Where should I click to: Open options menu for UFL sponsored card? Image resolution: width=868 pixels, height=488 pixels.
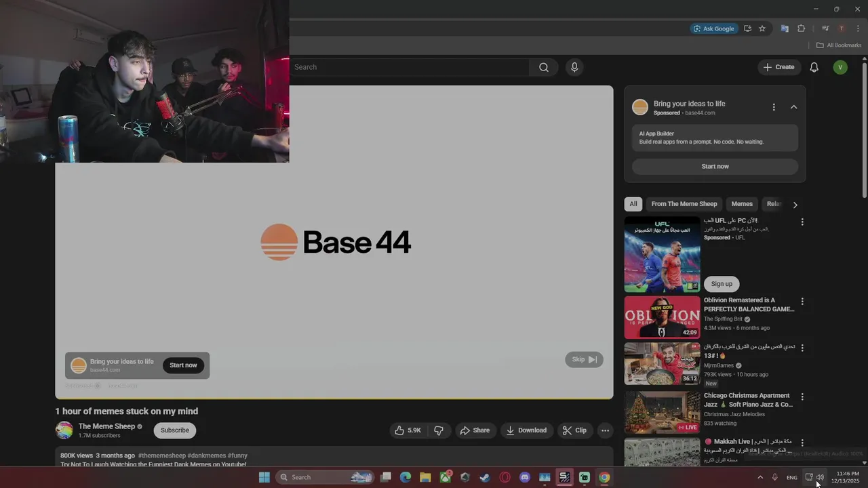pyautogui.click(x=802, y=222)
